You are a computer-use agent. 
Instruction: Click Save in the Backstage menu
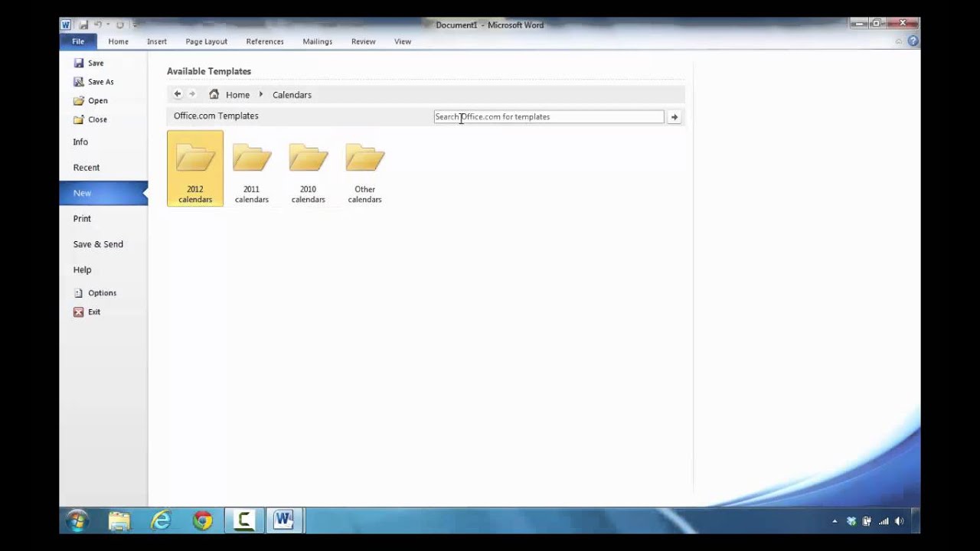[x=89, y=64]
